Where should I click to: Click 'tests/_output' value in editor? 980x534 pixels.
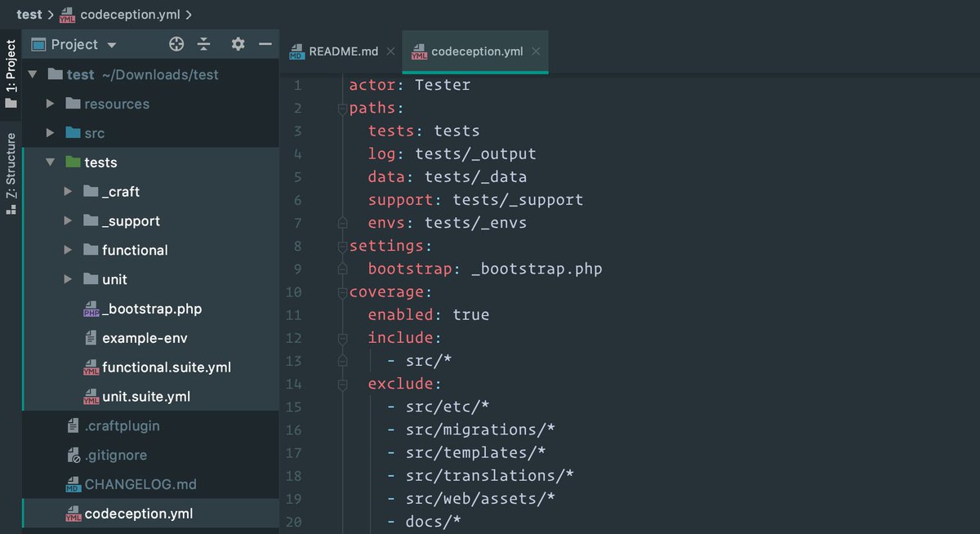click(x=476, y=154)
